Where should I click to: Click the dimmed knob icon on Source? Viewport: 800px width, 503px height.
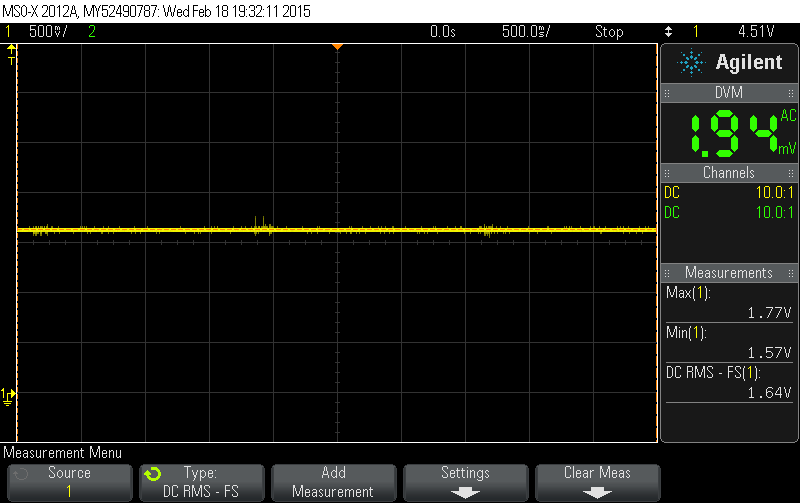pyautogui.click(x=21, y=474)
